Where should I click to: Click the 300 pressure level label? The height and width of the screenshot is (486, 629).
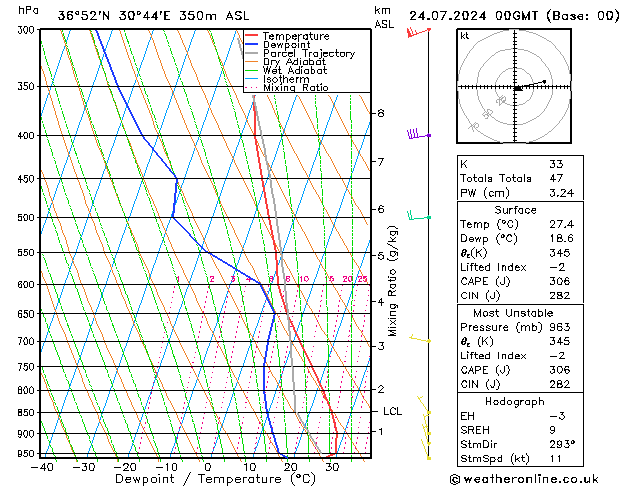[x=28, y=30]
